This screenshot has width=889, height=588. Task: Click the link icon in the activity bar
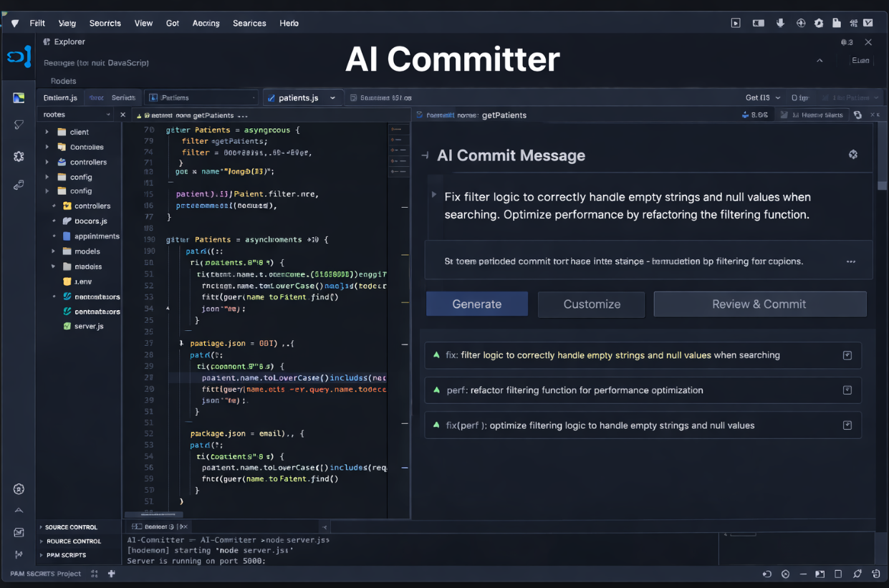click(19, 185)
